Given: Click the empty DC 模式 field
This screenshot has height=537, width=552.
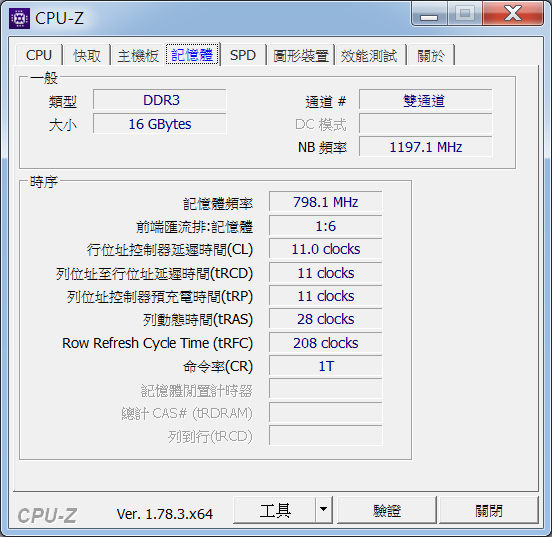Looking at the screenshot, I should (x=425, y=124).
